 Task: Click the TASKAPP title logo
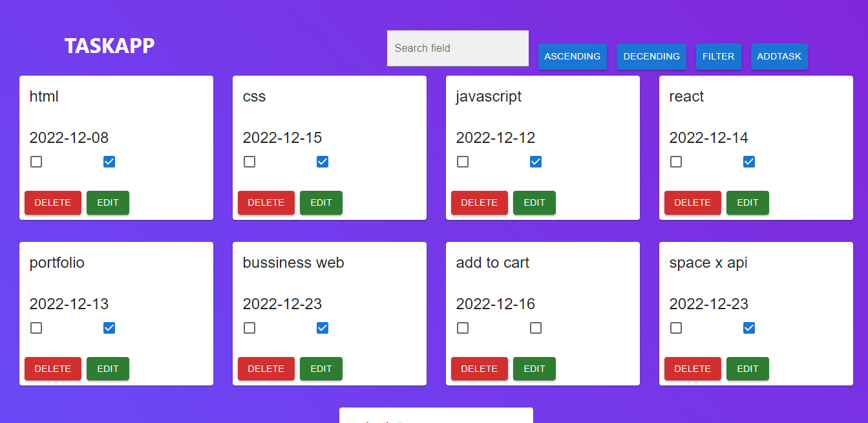point(110,46)
